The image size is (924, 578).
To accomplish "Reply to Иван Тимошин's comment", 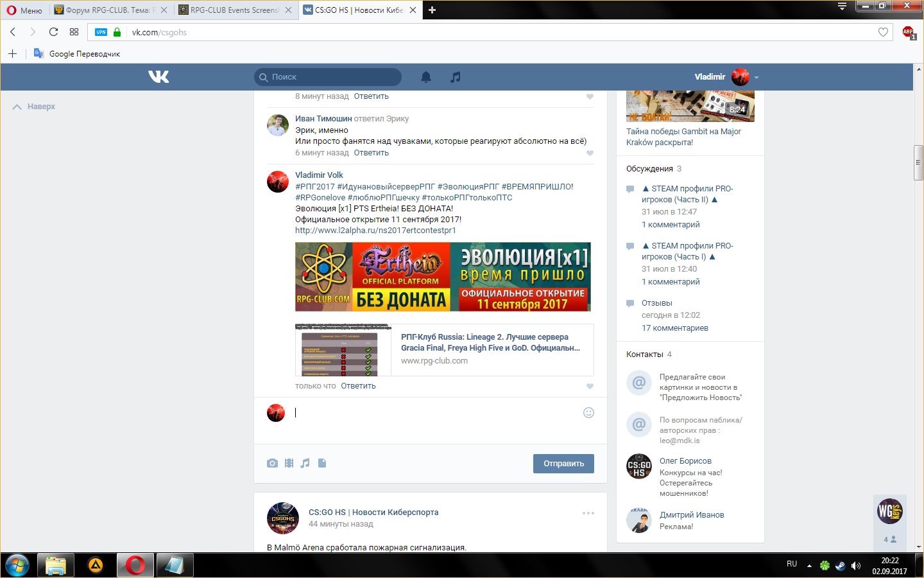I will pos(371,153).
